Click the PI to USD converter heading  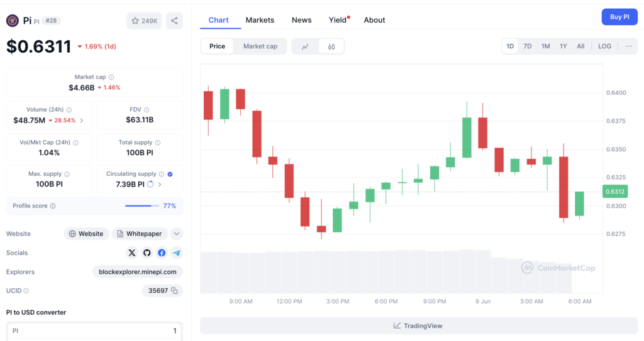point(36,313)
